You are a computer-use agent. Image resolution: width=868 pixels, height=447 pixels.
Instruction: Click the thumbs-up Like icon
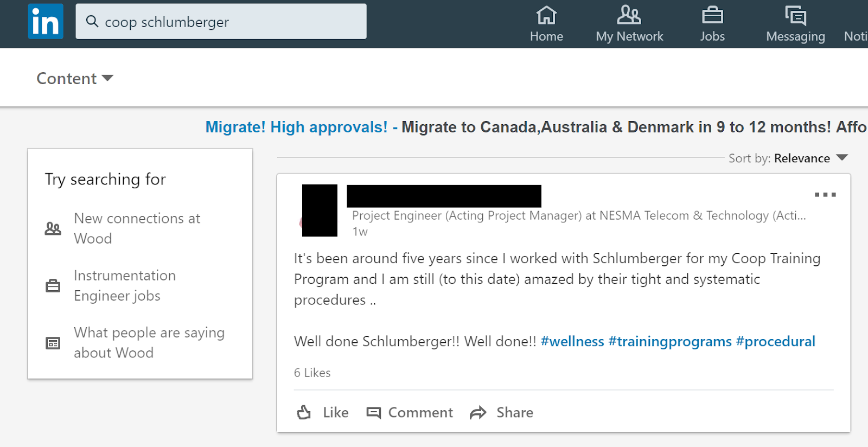click(x=304, y=413)
